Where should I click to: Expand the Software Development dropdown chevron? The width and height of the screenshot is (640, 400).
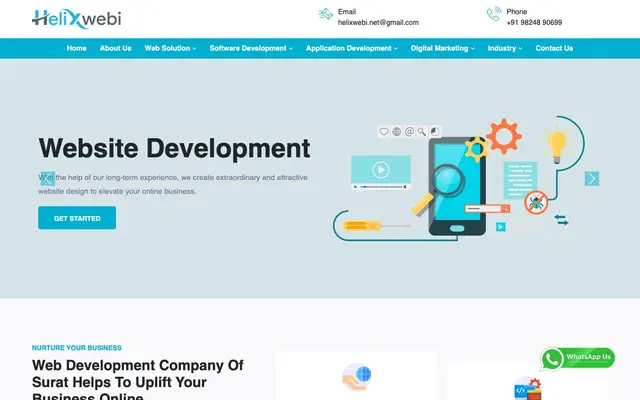pyautogui.click(x=291, y=49)
